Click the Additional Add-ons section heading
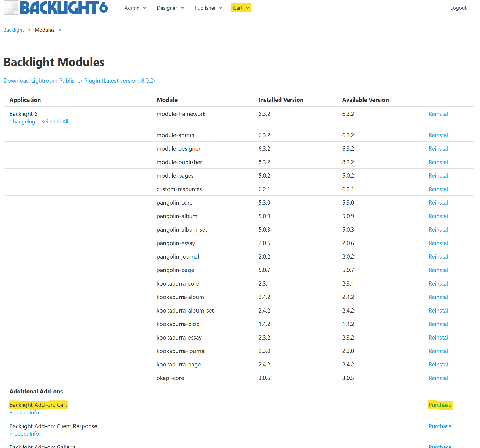 pos(36,392)
